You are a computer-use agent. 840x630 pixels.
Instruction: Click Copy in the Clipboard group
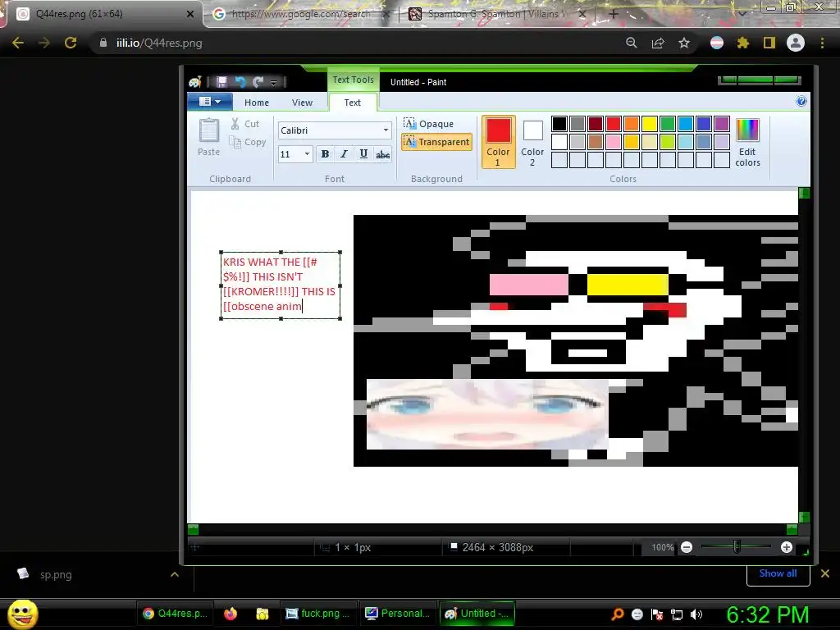pos(248,142)
